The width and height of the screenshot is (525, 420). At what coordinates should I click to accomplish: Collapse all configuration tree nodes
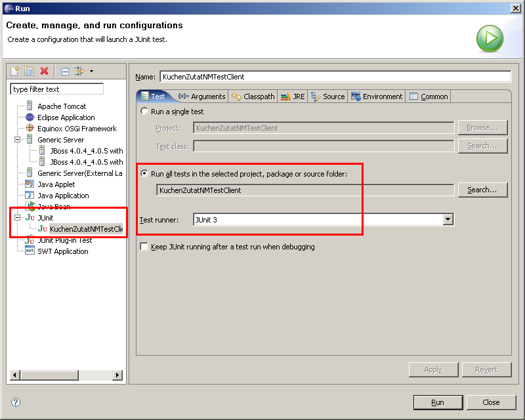tap(64, 71)
